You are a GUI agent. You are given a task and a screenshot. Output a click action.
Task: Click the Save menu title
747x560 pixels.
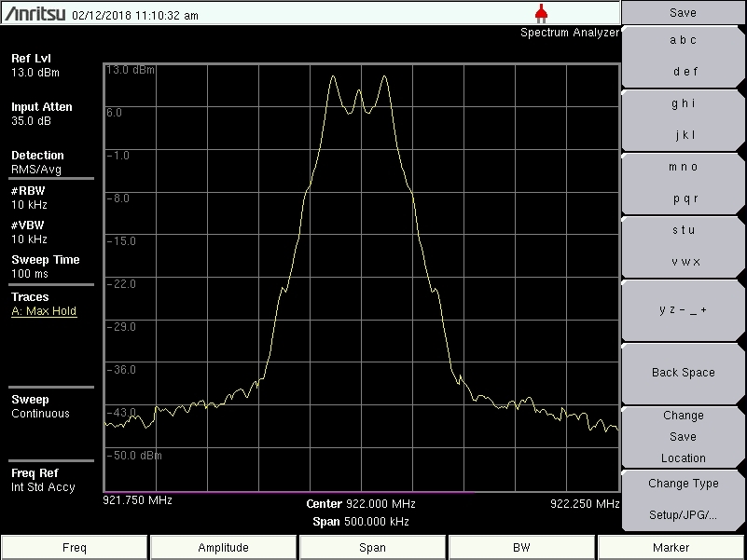point(684,13)
